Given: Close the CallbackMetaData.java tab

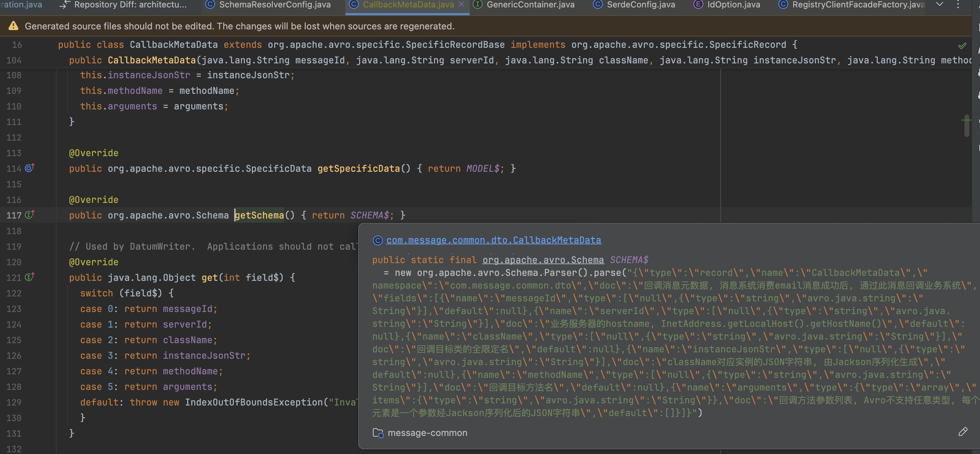Looking at the screenshot, I should click(461, 4).
